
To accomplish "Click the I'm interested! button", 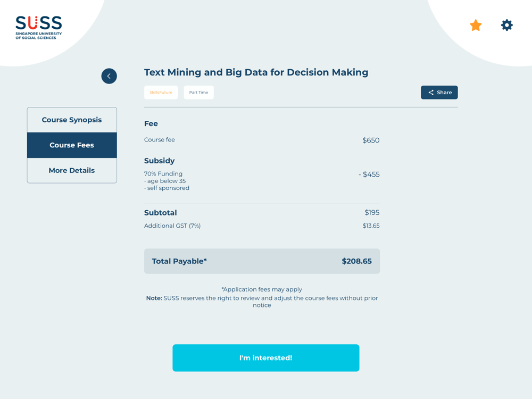I will [x=265, y=358].
